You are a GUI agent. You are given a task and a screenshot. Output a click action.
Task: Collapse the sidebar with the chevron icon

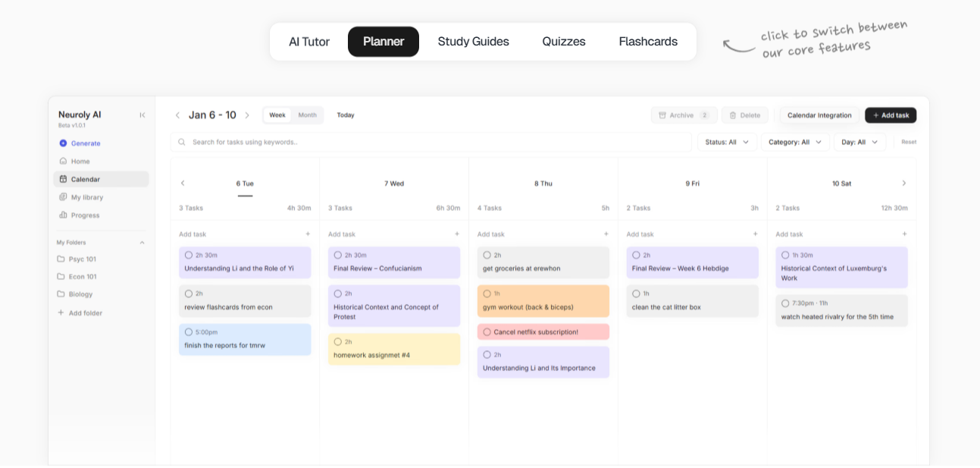point(142,115)
